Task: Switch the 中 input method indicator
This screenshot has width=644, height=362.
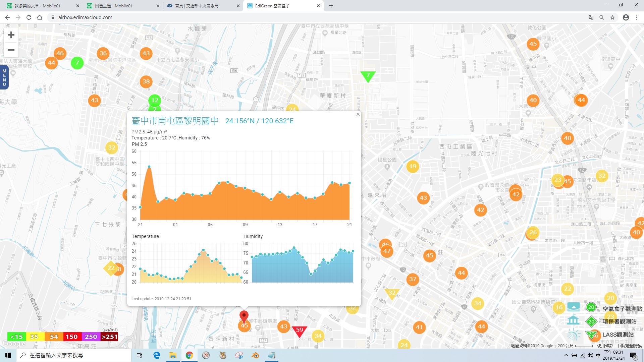Action: [x=598, y=355]
